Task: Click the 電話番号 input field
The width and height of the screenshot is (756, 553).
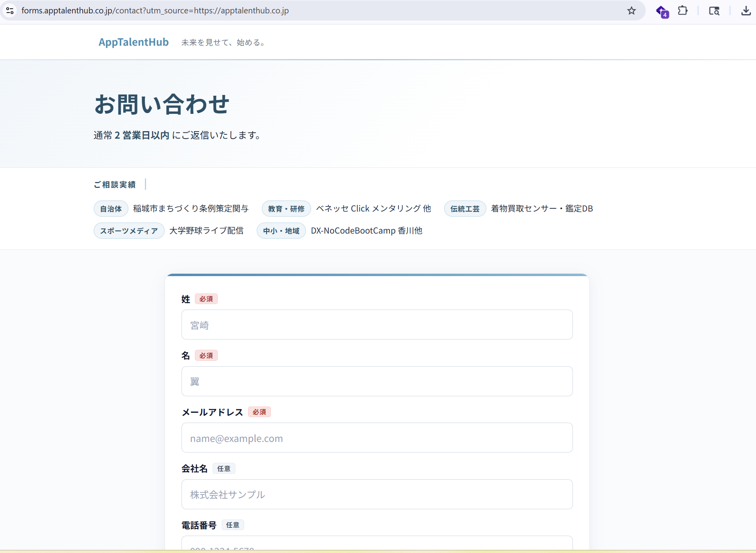Action: tap(377, 543)
